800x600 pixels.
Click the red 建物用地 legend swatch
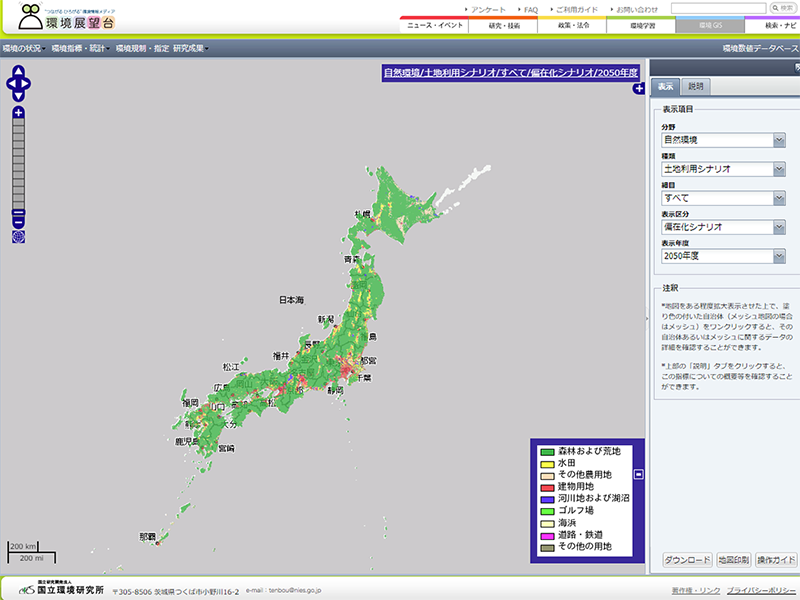point(547,488)
